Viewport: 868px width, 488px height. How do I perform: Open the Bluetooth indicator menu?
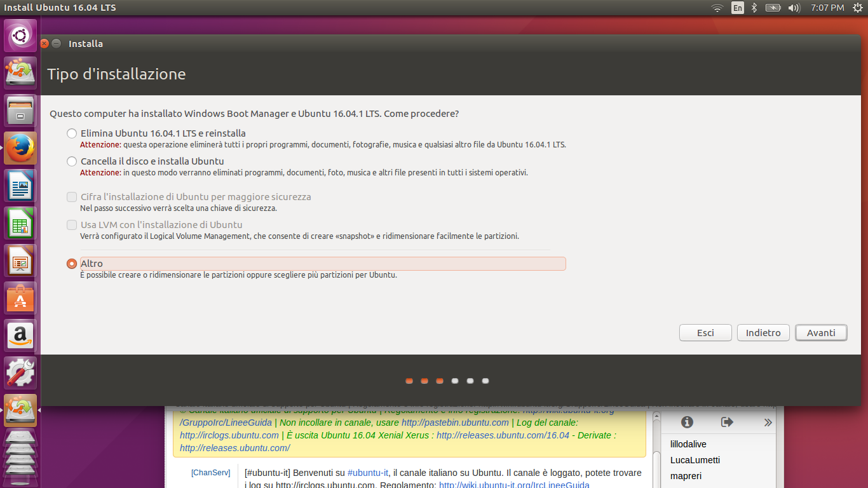(754, 8)
